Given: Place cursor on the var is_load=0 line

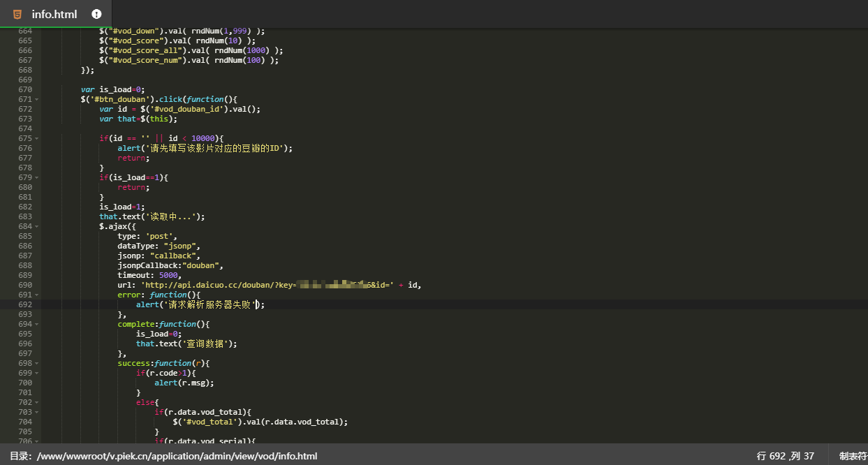Looking at the screenshot, I should click(x=112, y=89).
